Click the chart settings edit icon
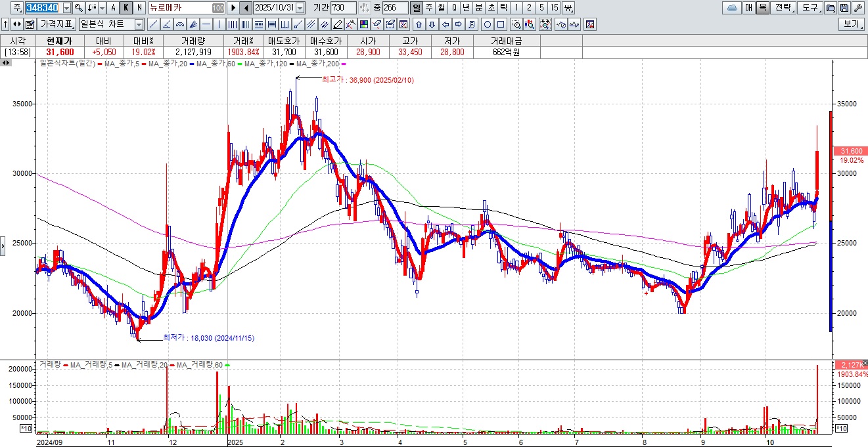868x447 pixels. click(30, 24)
